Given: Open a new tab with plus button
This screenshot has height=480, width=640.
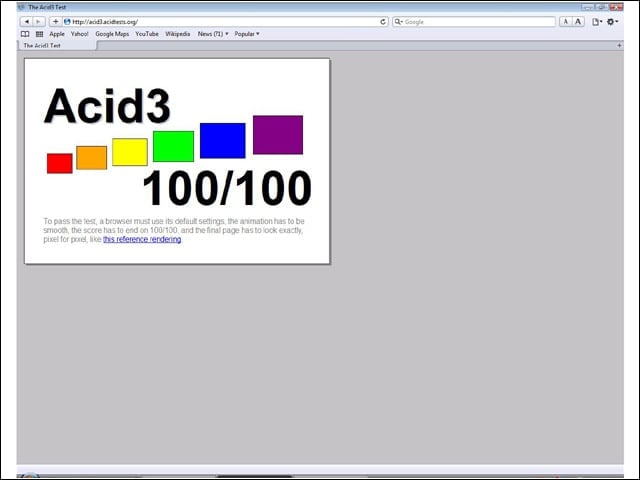Looking at the screenshot, I should pos(619,46).
